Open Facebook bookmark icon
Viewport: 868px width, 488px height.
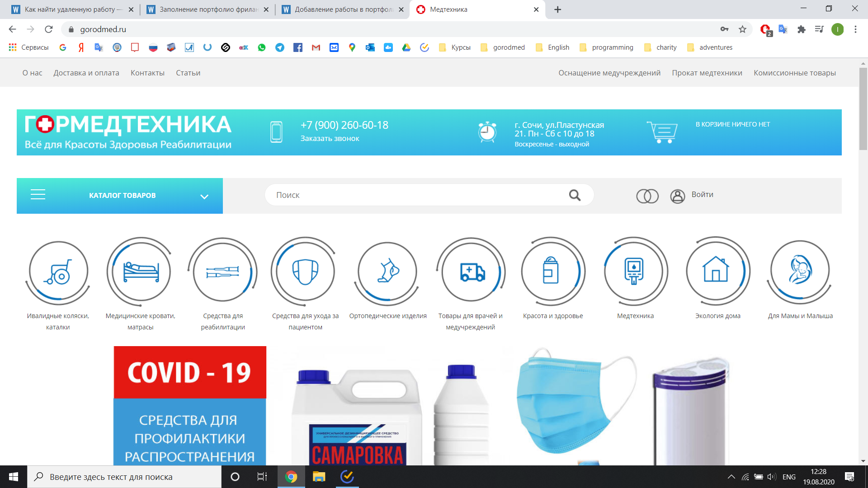tap(298, 47)
